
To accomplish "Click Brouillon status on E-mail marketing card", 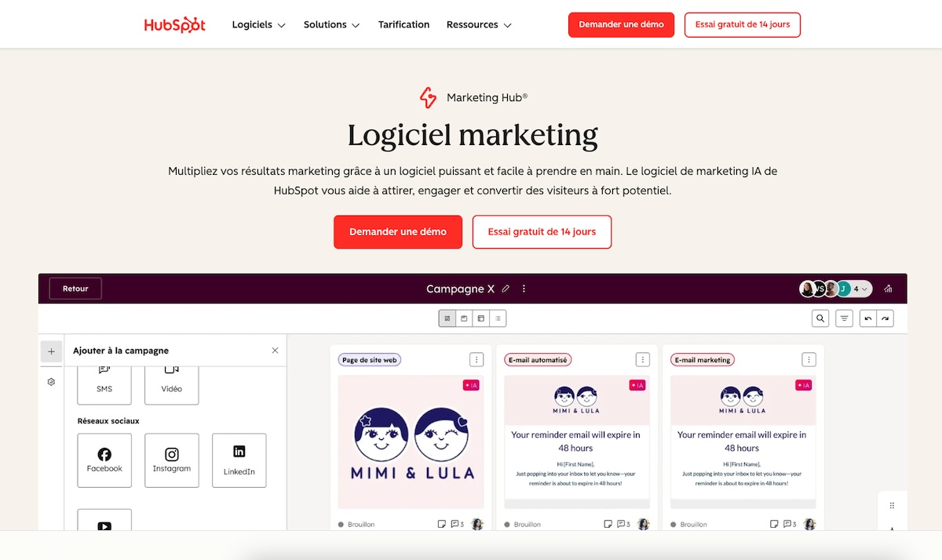I will pos(690,524).
